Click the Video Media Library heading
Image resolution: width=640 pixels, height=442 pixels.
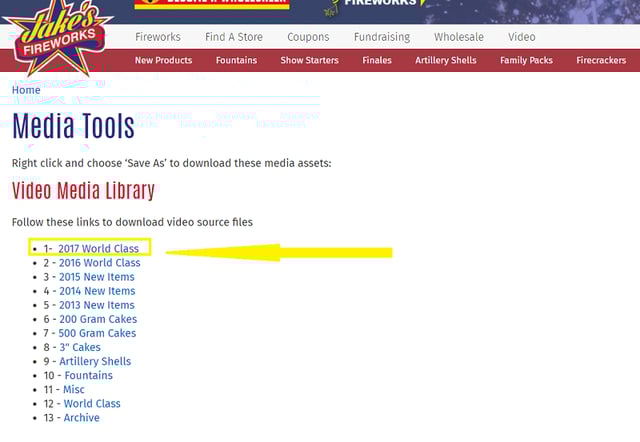pos(83,191)
